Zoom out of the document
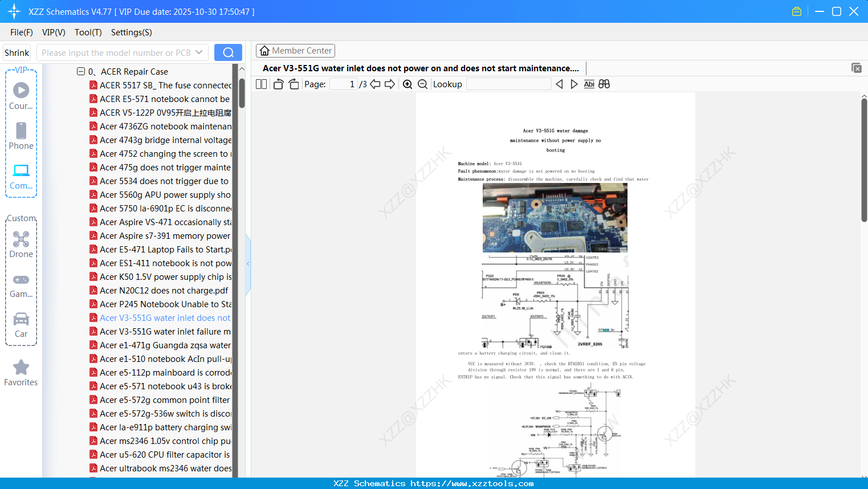 pos(422,84)
